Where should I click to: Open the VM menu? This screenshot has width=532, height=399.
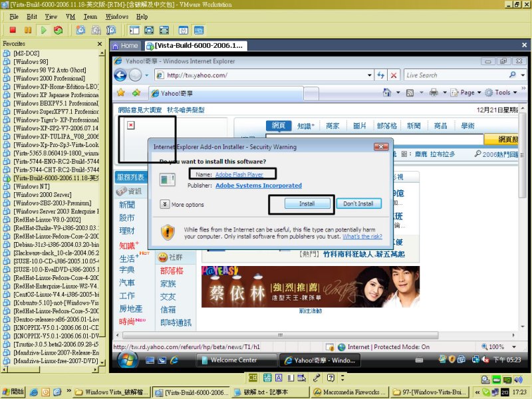pyautogui.click(x=70, y=17)
